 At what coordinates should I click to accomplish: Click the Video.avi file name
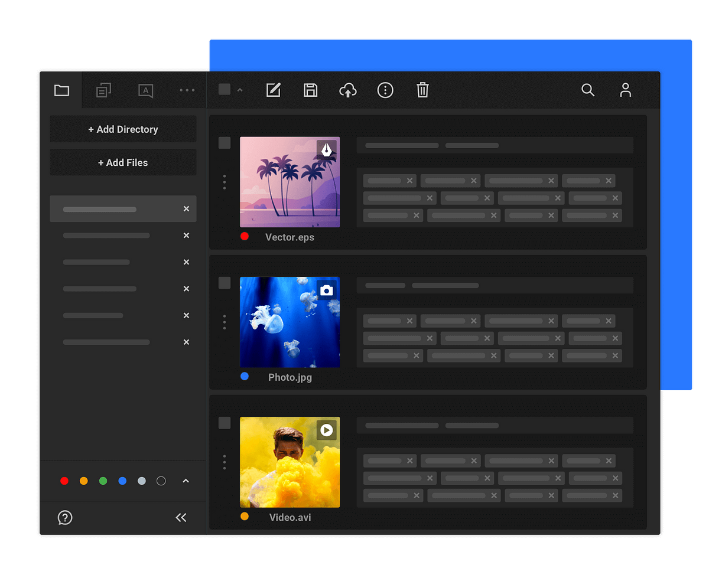tap(290, 517)
